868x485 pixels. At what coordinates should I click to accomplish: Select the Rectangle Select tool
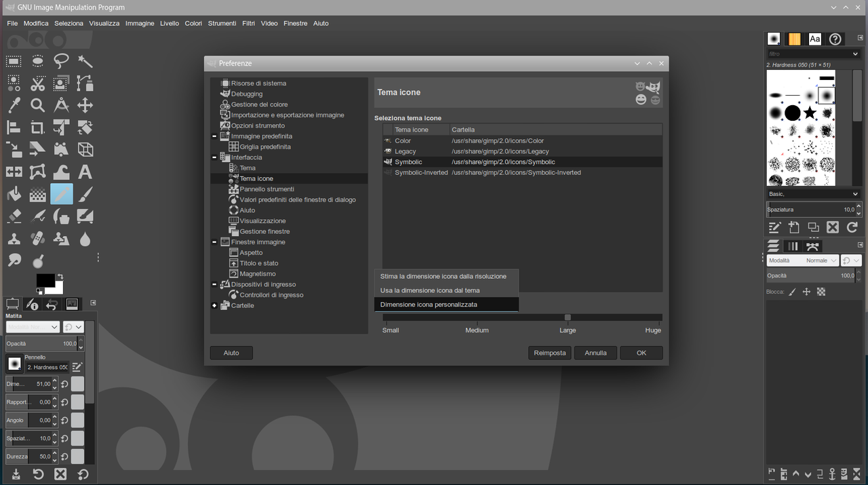(x=14, y=61)
